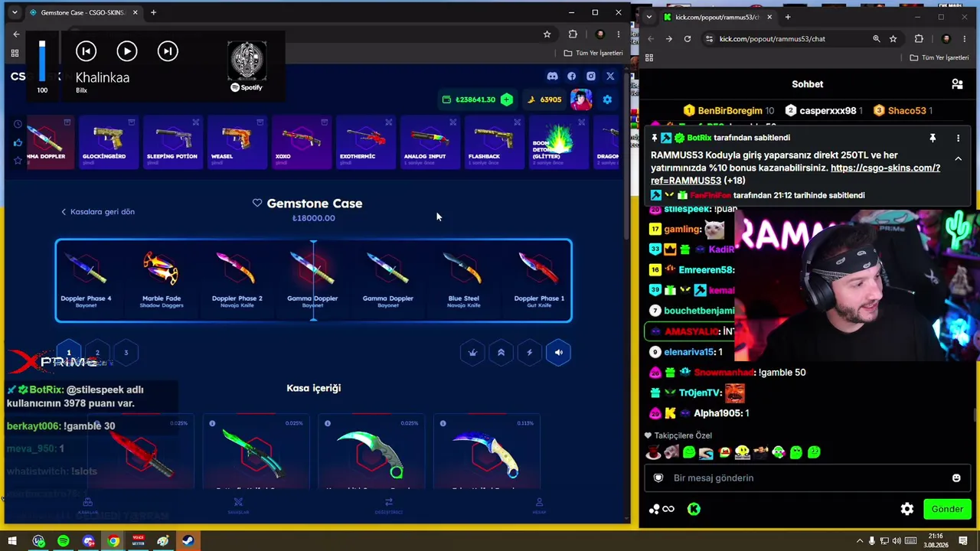The width and height of the screenshot is (980, 551).
Task: Click the 63905 banana points balance
Action: tap(544, 99)
